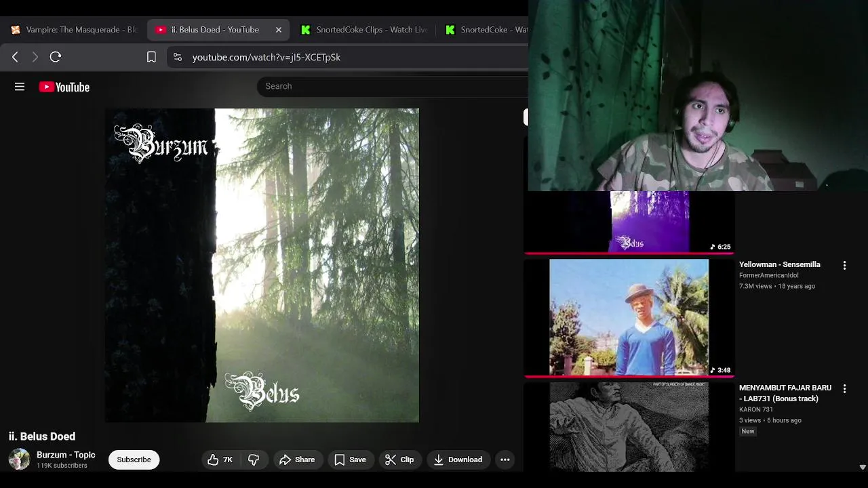The height and width of the screenshot is (488, 868).
Task: Focus the YouTube Search box
Action: click(x=393, y=86)
